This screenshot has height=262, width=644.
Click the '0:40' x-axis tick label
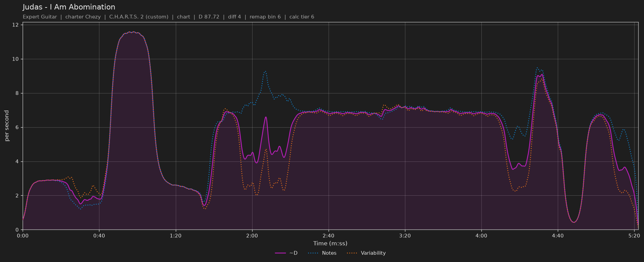point(99,236)
